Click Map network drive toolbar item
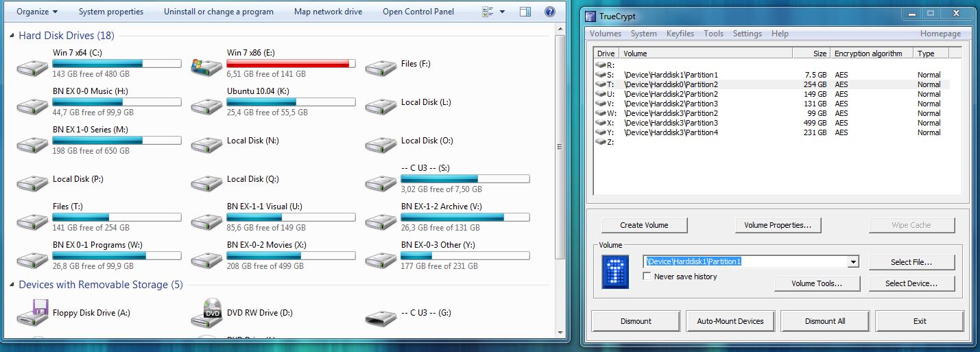980x352 pixels. pos(328,12)
